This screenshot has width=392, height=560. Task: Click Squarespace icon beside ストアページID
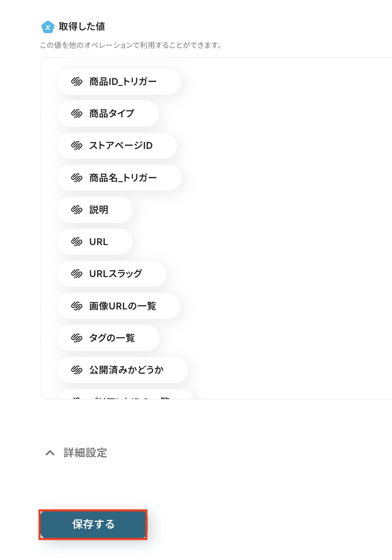tap(77, 145)
